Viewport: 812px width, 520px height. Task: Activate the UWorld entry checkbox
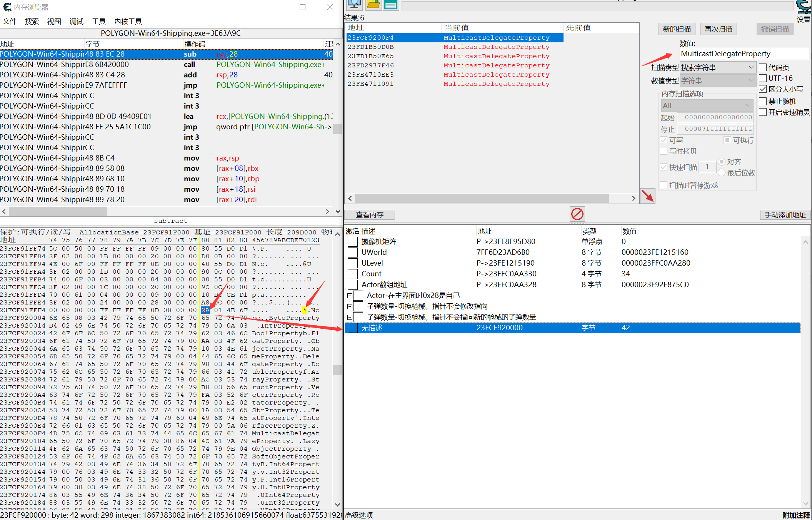pos(353,252)
